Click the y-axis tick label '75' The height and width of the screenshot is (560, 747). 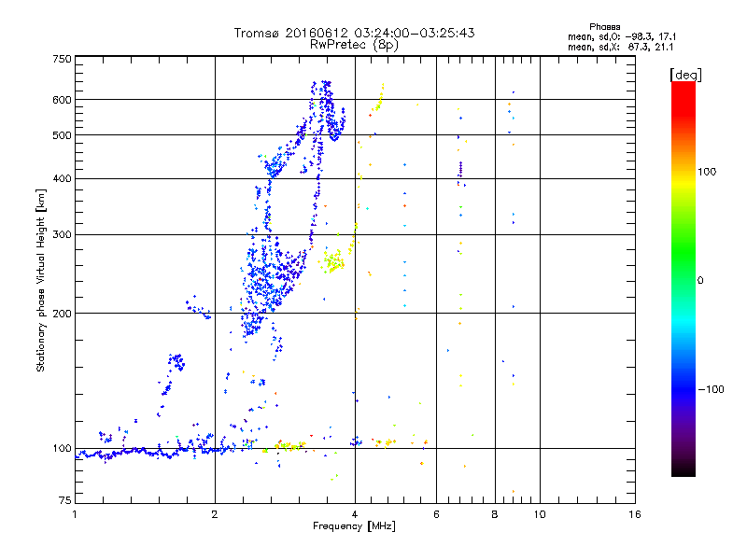[x=65, y=500]
